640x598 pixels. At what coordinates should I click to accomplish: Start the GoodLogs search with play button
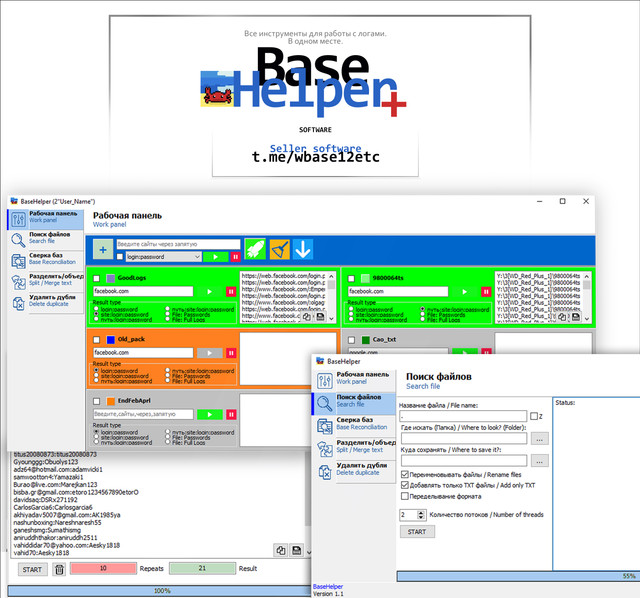pyautogui.click(x=209, y=291)
